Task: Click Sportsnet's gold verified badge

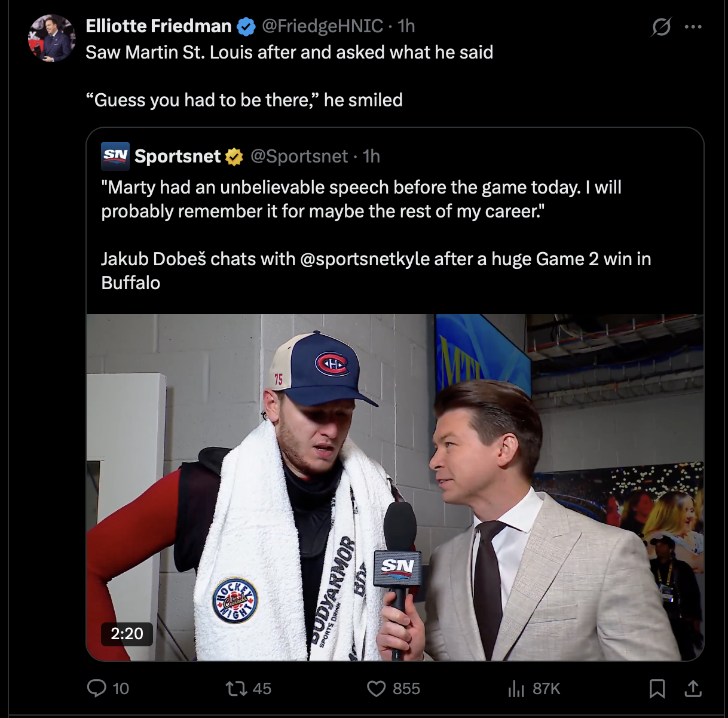Action: click(x=234, y=157)
